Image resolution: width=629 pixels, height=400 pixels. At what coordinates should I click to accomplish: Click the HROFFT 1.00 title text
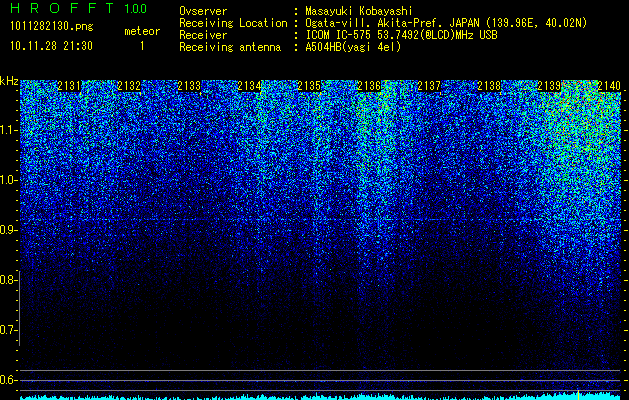[79, 8]
